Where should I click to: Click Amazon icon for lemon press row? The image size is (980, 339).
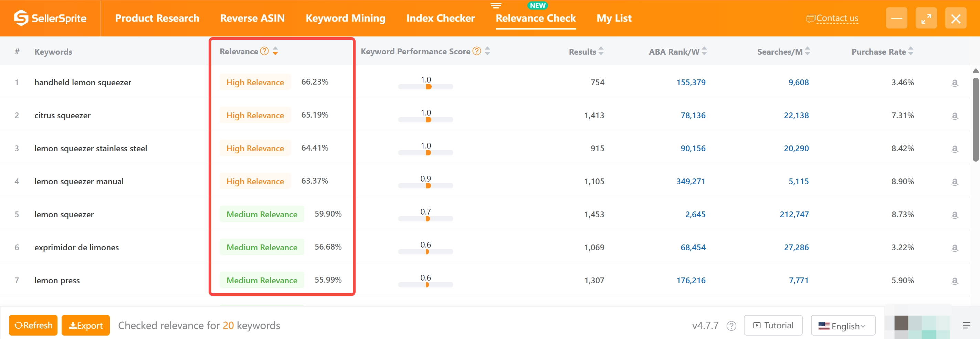click(x=955, y=281)
